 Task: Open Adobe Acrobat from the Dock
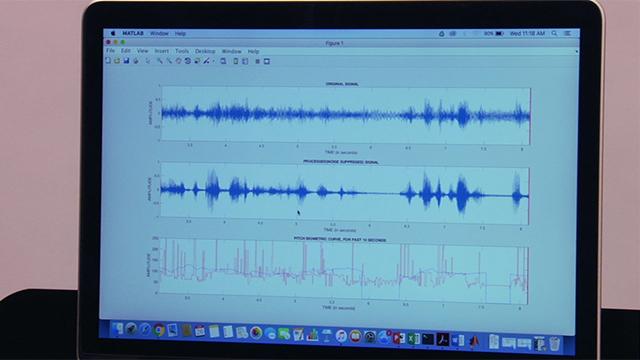click(x=442, y=340)
